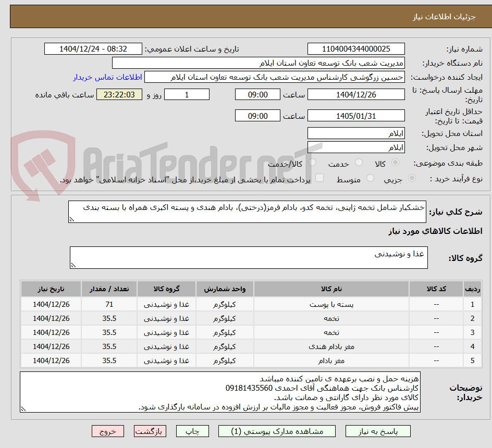Click the تاریخ نیاز column header
The width and height of the screenshot is (492, 448).
pyautogui.click(x=51, y=289)
